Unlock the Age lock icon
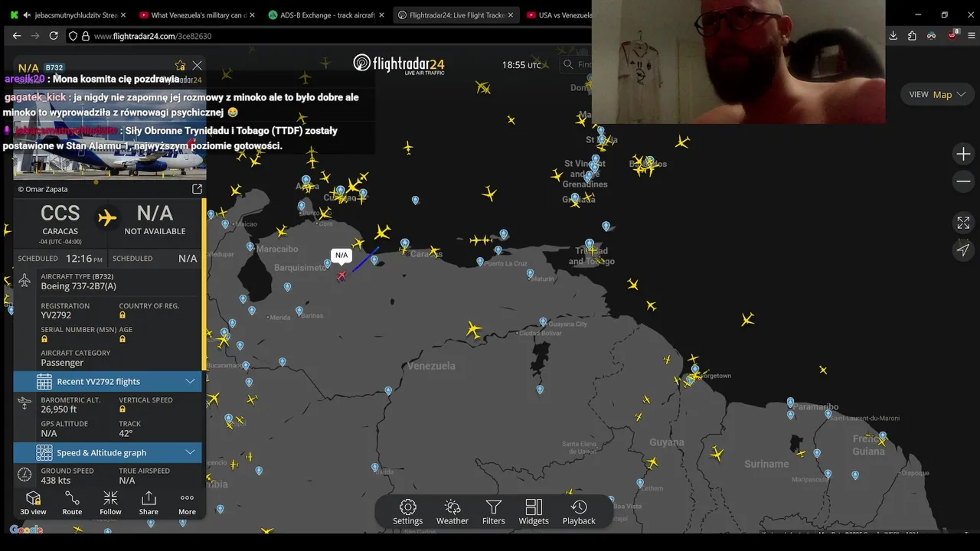This screenshot has width=980, height=551. (122, 339)
